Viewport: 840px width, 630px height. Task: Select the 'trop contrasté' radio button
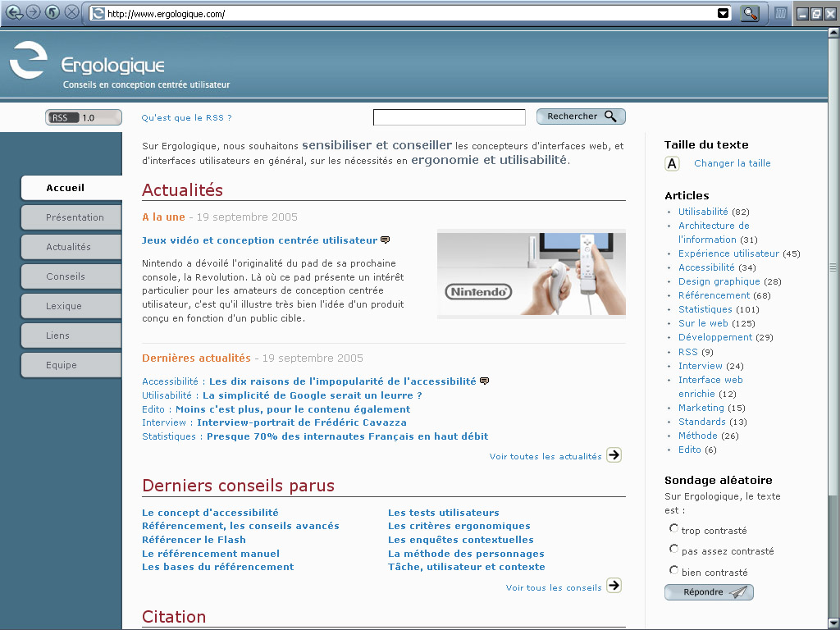673,529
